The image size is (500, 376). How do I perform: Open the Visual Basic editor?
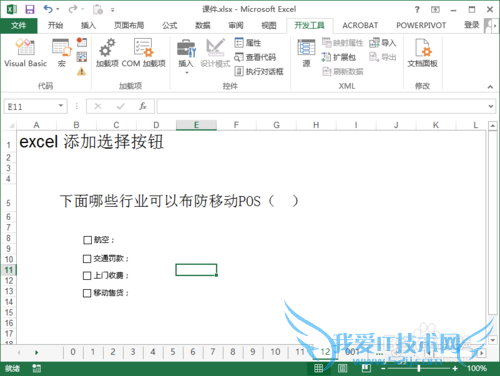(x=25, y=53)
